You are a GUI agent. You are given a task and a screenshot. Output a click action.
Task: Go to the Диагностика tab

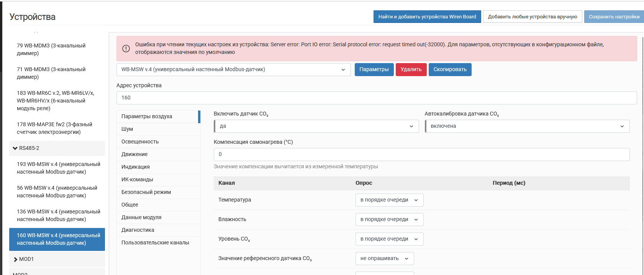pos(138,230)
